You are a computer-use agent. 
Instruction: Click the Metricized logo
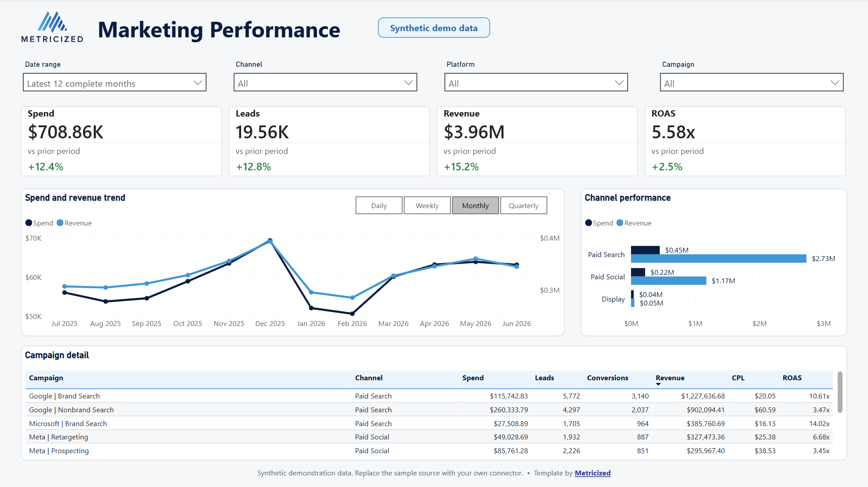click(x=52, y=27)
